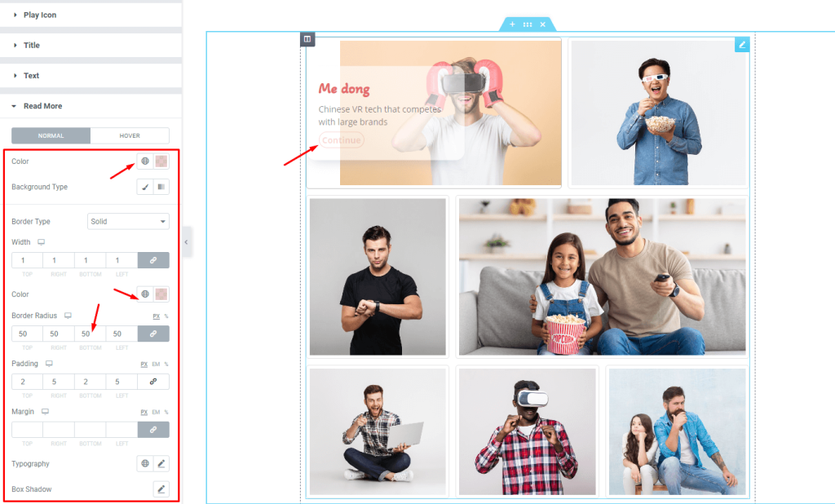Edit border width Top field

27,260
